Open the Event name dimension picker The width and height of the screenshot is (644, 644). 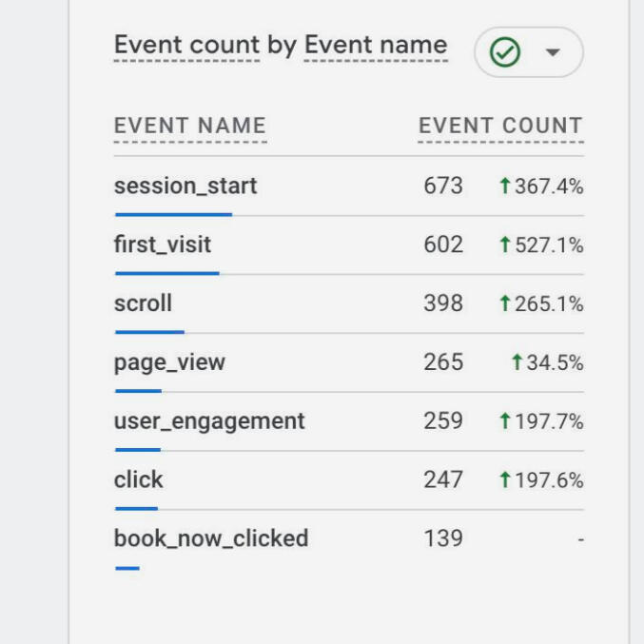click(x=375, y=45)
